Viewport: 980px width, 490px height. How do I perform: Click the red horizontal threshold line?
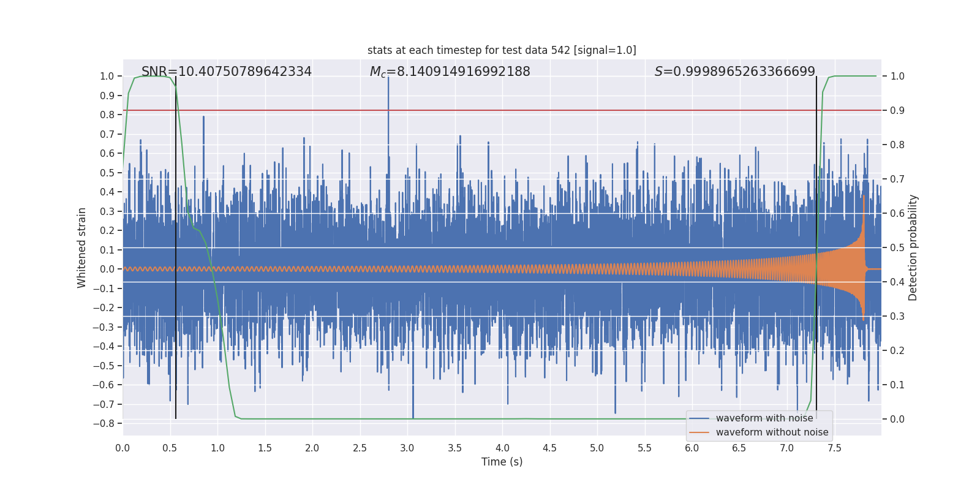click(x=502, y=110)
